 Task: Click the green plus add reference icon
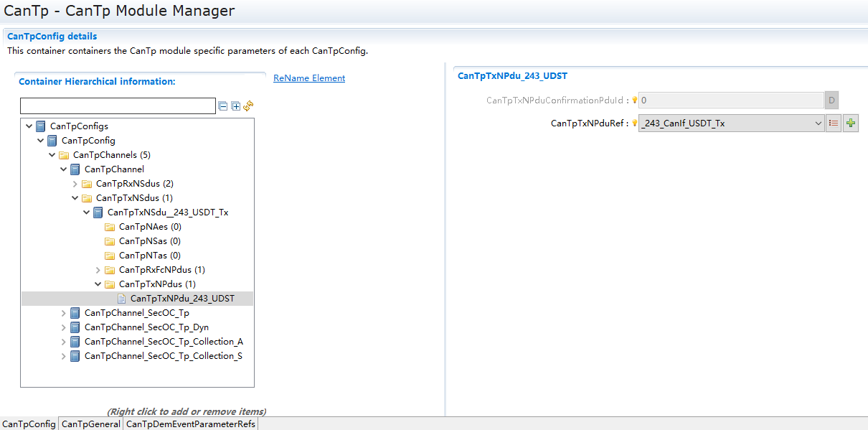pyautogui.click(x=851, y=123)
